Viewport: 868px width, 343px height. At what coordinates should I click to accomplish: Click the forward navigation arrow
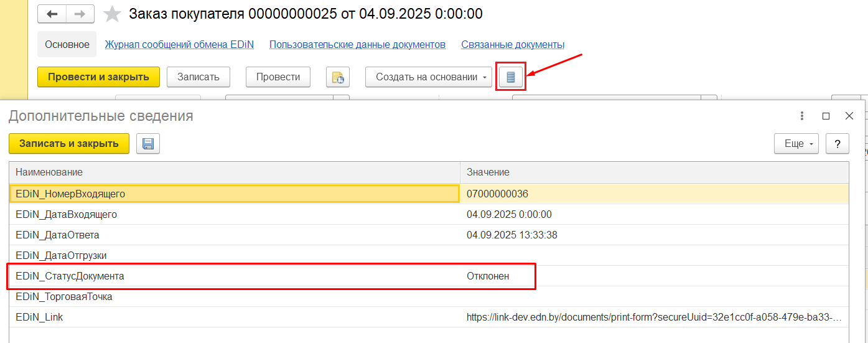pos(80,14)
